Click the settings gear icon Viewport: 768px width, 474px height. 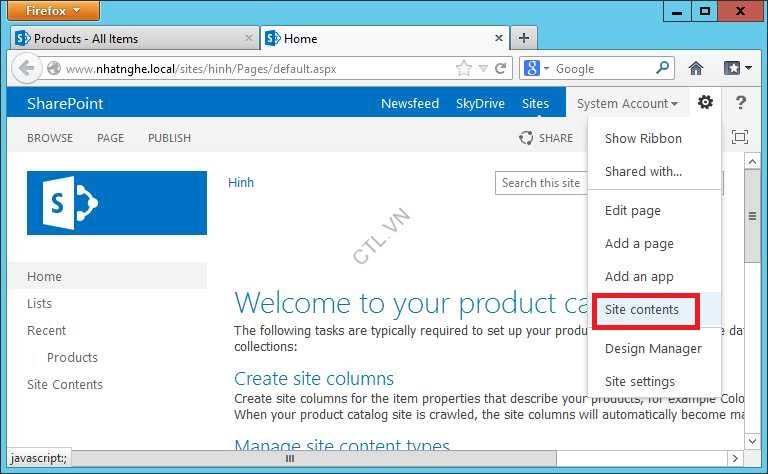pyautogui.click(x=705, y=103)
